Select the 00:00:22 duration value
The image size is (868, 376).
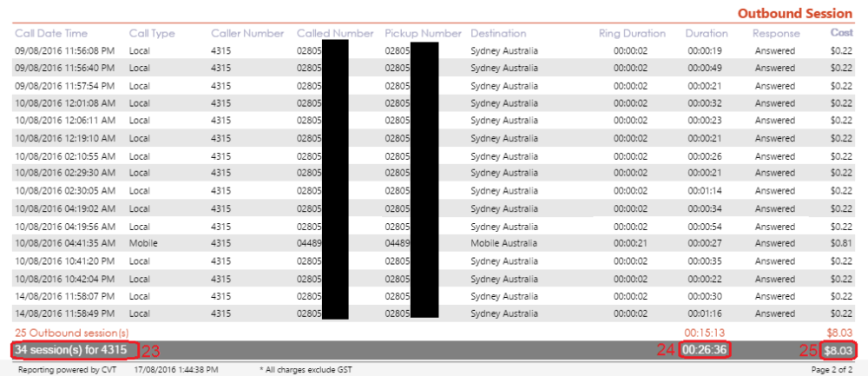[x=705, y=279]
